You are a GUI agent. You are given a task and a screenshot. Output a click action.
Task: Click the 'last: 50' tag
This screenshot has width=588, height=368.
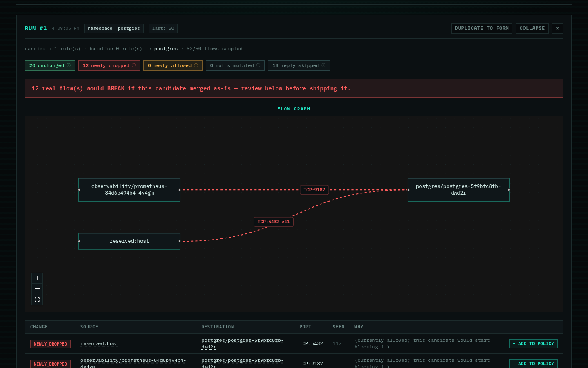pyautogui.click(x=163, y=28)
